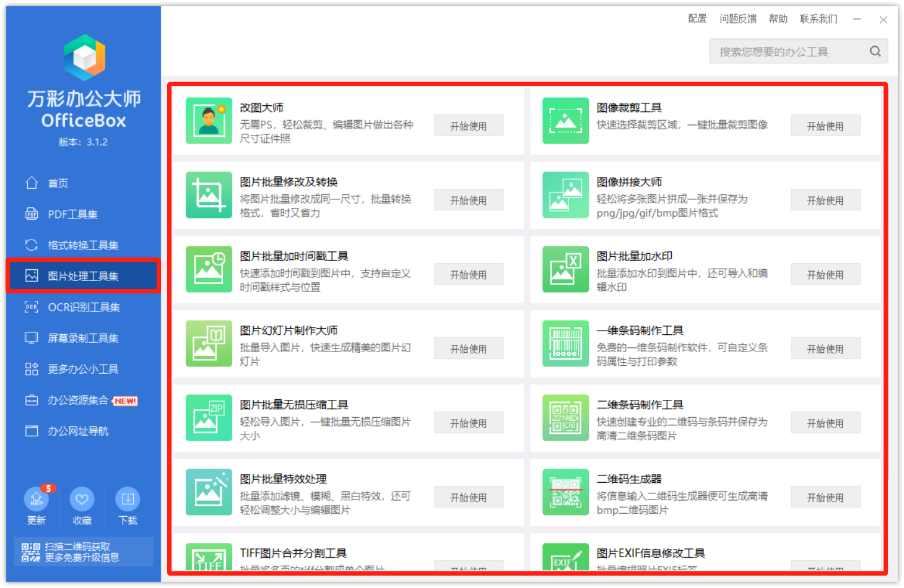Screen dimensions: 904x588
Task: Click the 图像拼接大师 icon
Action: pos(565,195)
